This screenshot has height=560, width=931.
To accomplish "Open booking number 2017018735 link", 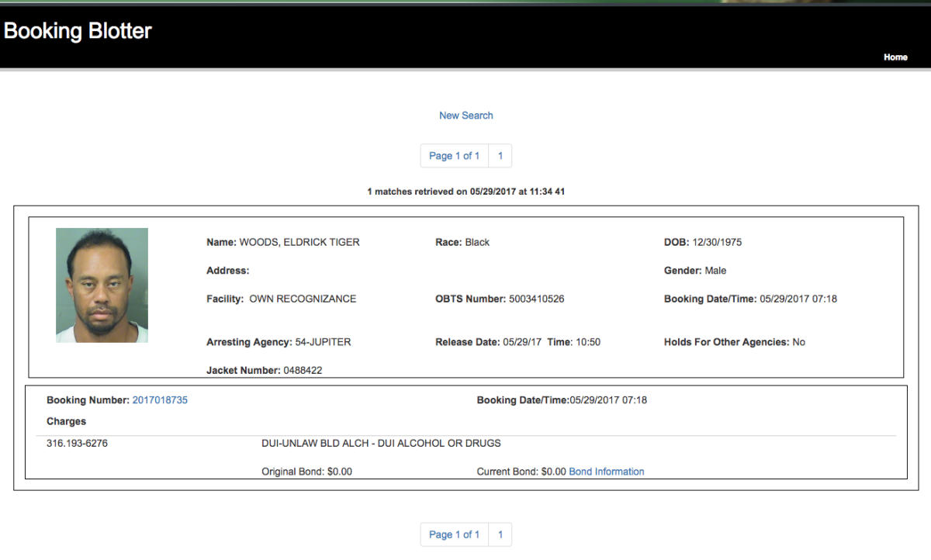I will (160, 400).
